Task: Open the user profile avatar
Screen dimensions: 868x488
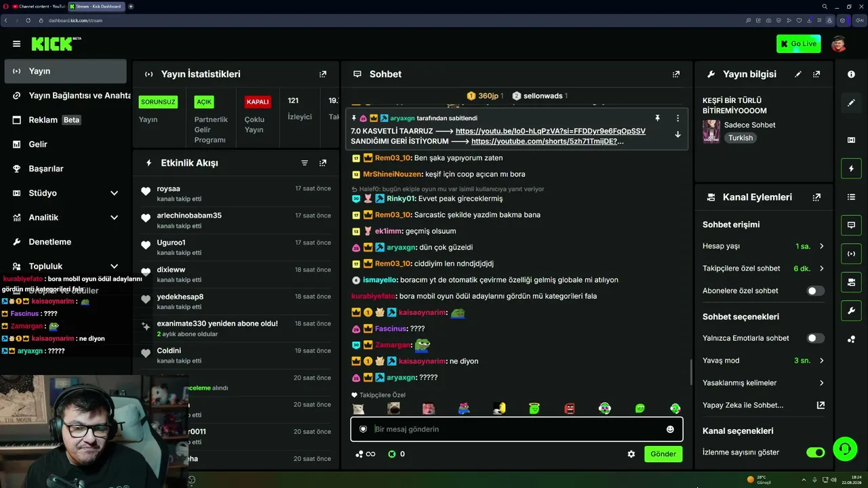Action: point(839,44)
